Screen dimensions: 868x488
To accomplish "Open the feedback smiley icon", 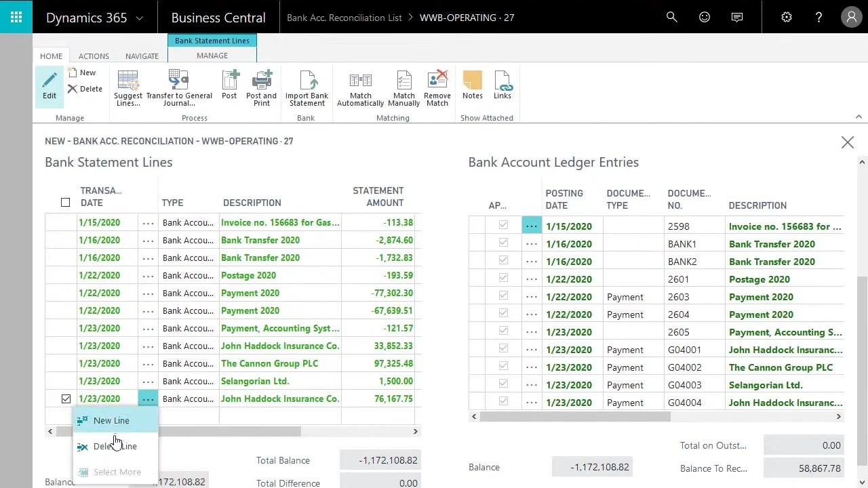I will 705,18.
